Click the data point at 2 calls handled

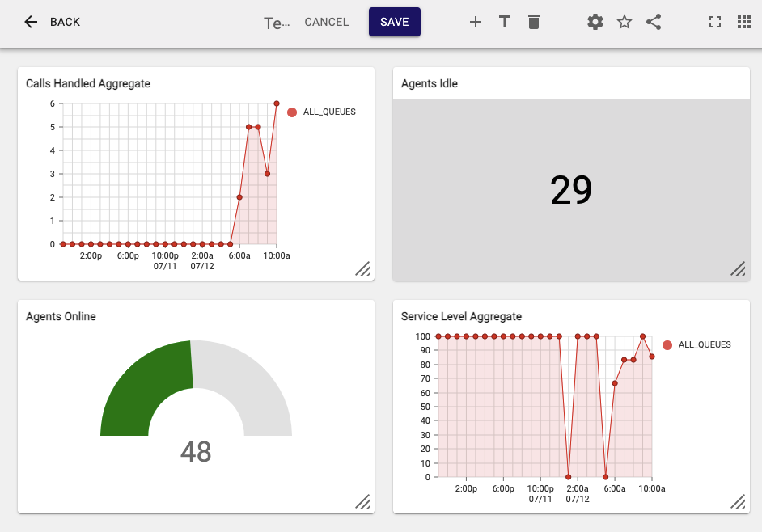coord(239,197)
